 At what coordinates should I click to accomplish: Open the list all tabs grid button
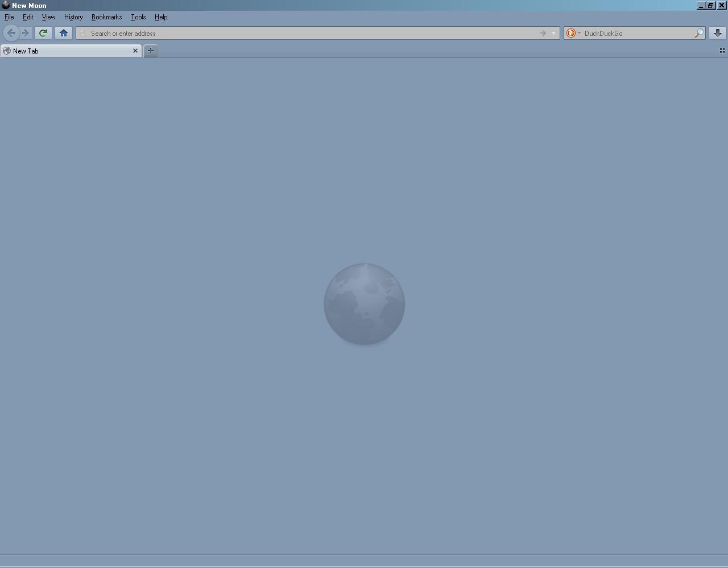[x=722, y=51]
